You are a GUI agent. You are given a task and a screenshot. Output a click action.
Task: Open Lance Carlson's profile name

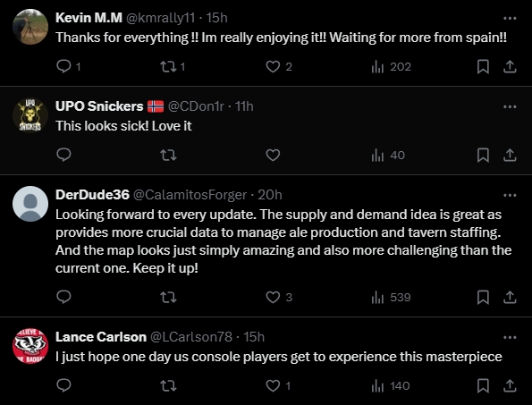coord(101,337)
